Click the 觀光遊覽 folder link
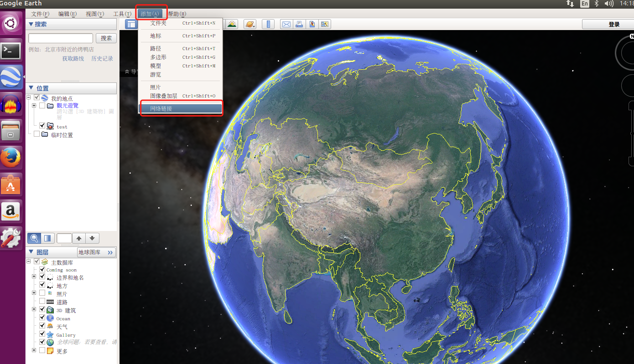 coord(68,105)
